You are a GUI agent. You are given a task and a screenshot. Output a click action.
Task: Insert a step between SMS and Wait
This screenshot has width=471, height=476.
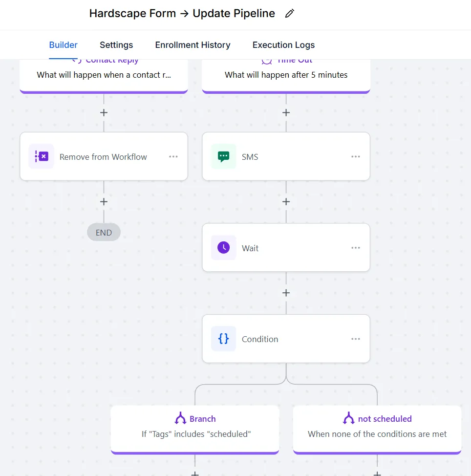[286, 201]
